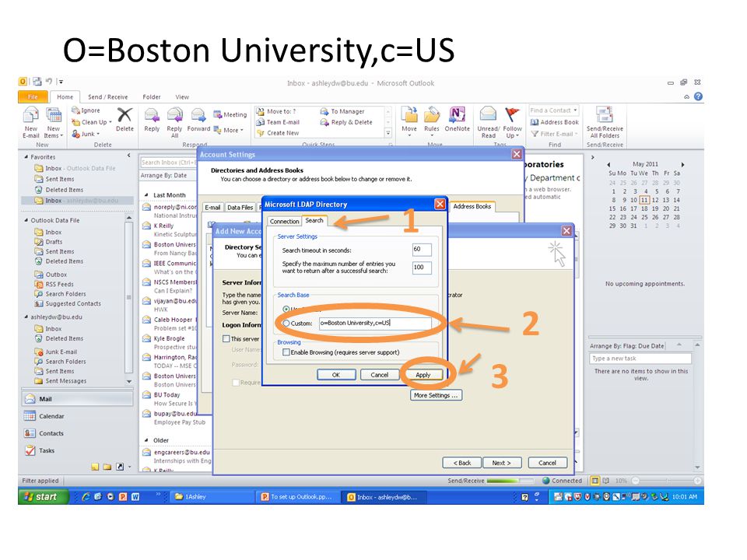
Task: Open the New Items icon
Action: 54,115
